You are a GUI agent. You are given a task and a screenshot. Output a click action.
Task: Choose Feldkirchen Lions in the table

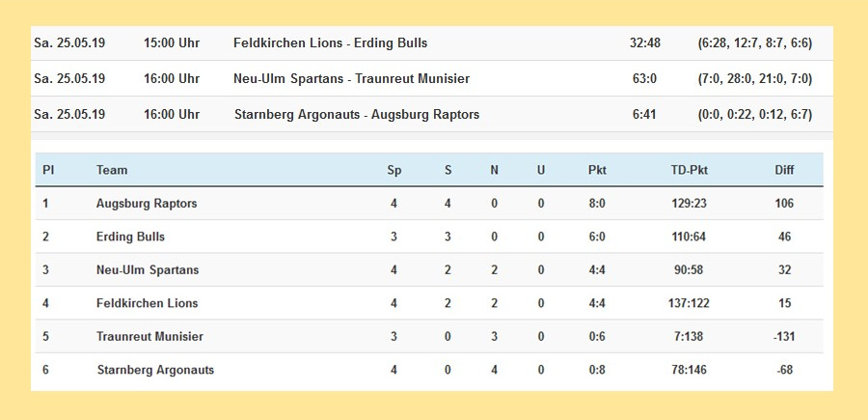147,303
